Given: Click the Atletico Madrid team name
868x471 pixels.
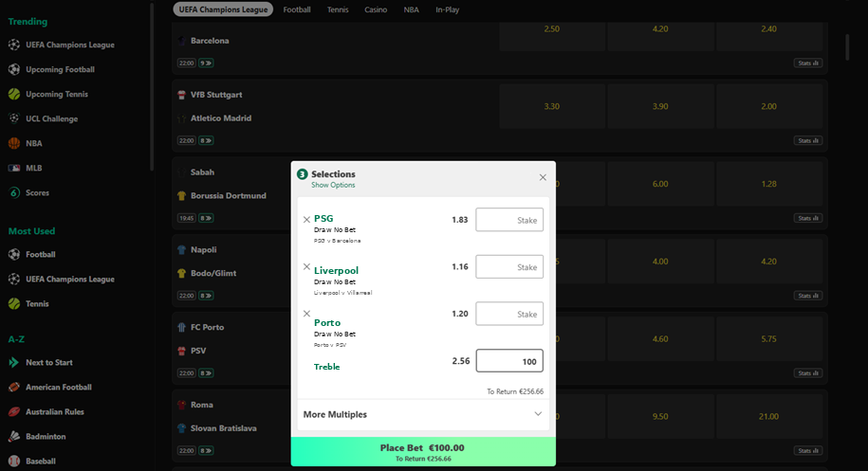Looking at the screenshot, I should (x=221, y=118).
